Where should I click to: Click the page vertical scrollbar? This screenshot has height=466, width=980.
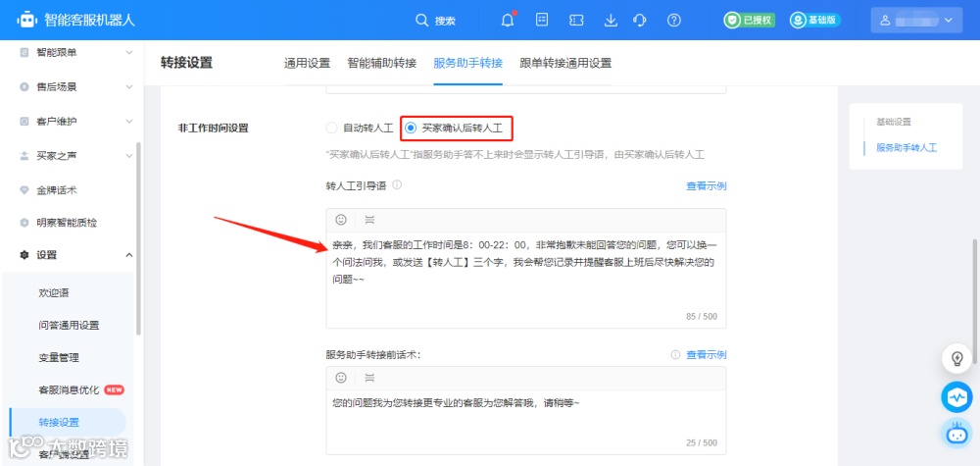coord(976,303)
